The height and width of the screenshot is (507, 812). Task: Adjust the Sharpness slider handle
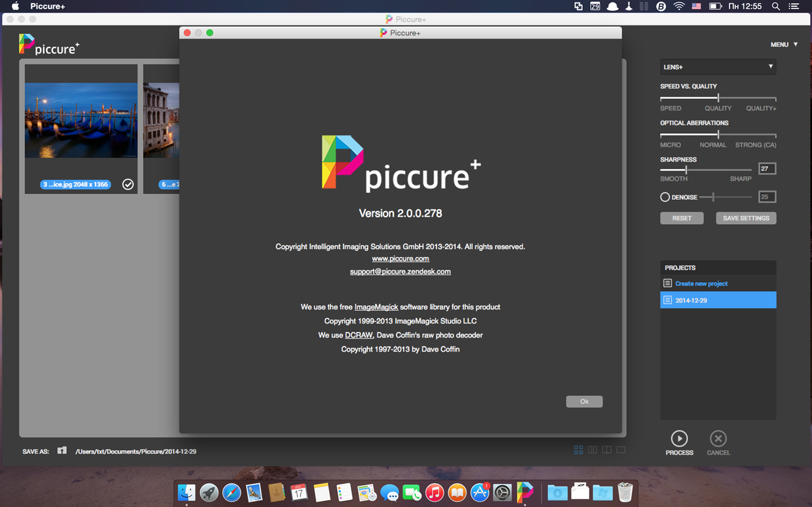tap(686, 169)
